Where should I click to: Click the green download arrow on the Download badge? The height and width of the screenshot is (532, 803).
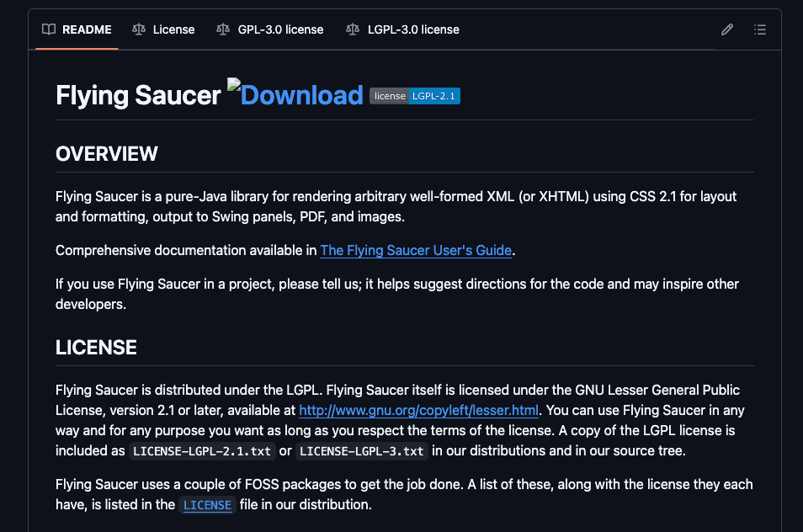point(233,84)
